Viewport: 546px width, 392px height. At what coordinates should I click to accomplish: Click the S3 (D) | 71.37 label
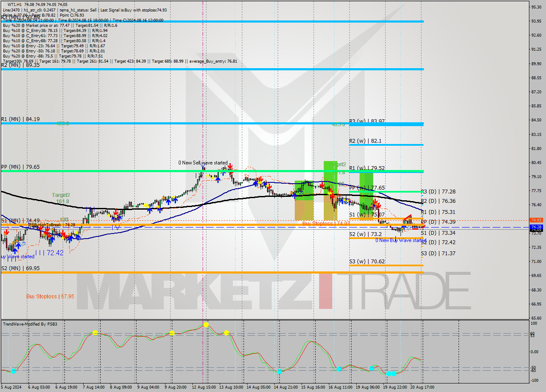pos(438,254)
